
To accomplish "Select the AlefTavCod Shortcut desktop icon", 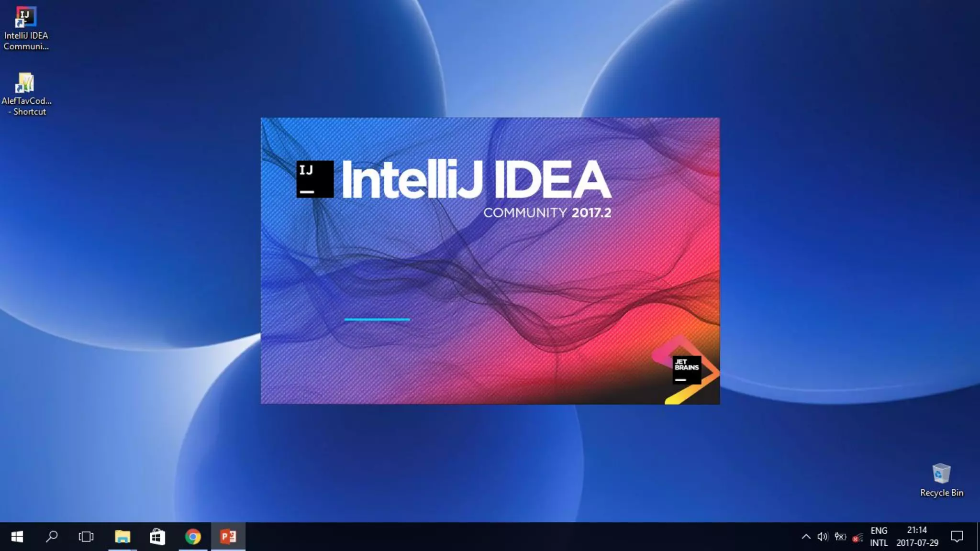I will point(26,94).
